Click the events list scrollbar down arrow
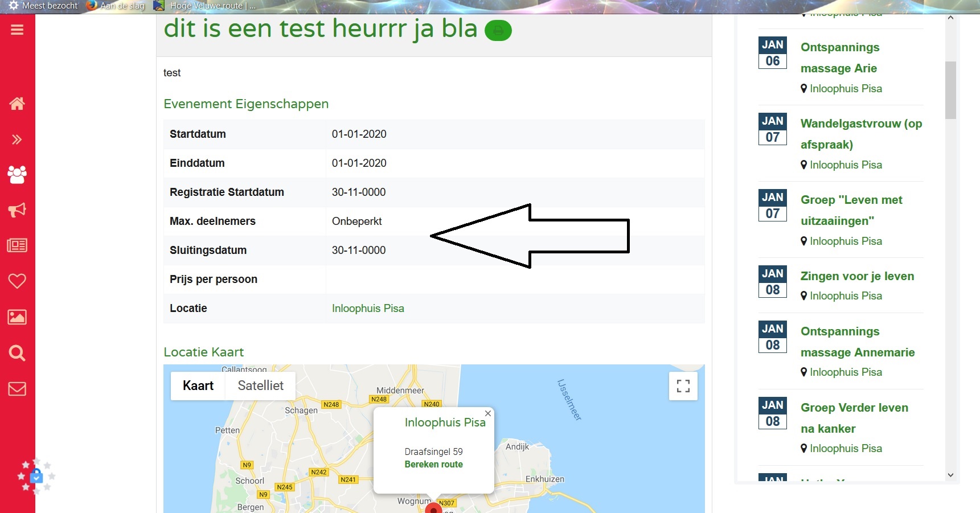Screen dimensions: 980x513 950,475
